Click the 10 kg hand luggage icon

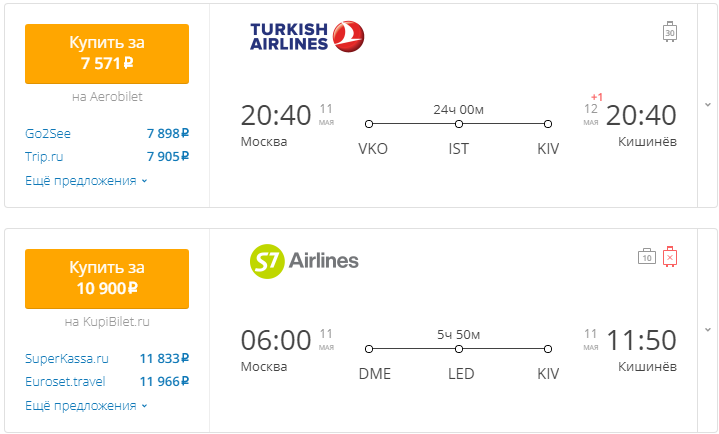click(647, 256)
